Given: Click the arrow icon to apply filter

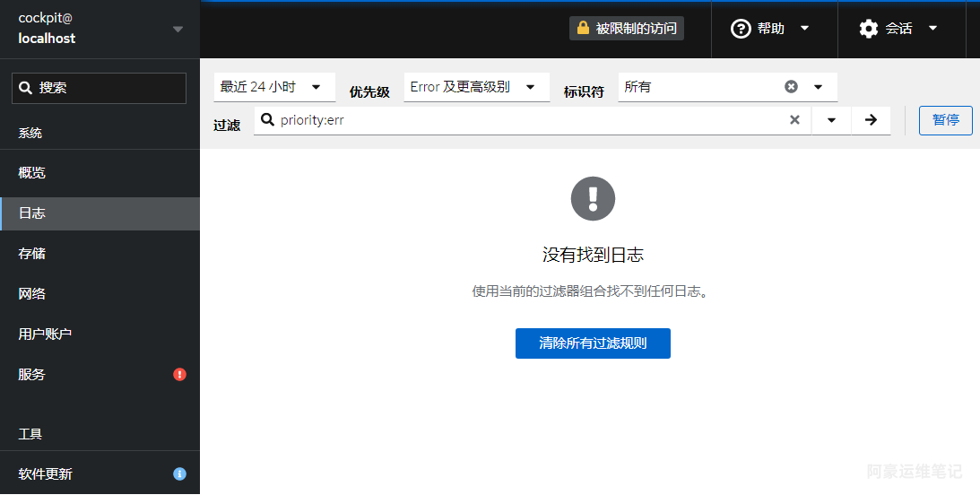Looking at the screenshot, I should coord(871,120).
